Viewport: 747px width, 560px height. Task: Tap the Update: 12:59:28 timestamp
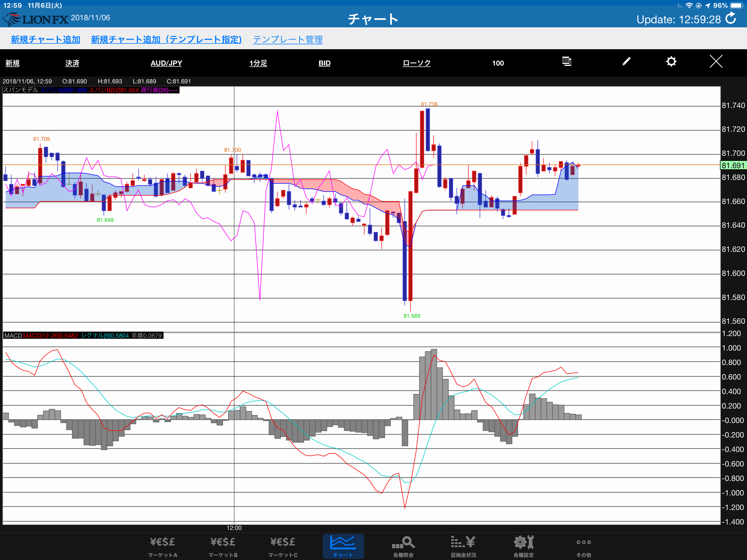678,20
